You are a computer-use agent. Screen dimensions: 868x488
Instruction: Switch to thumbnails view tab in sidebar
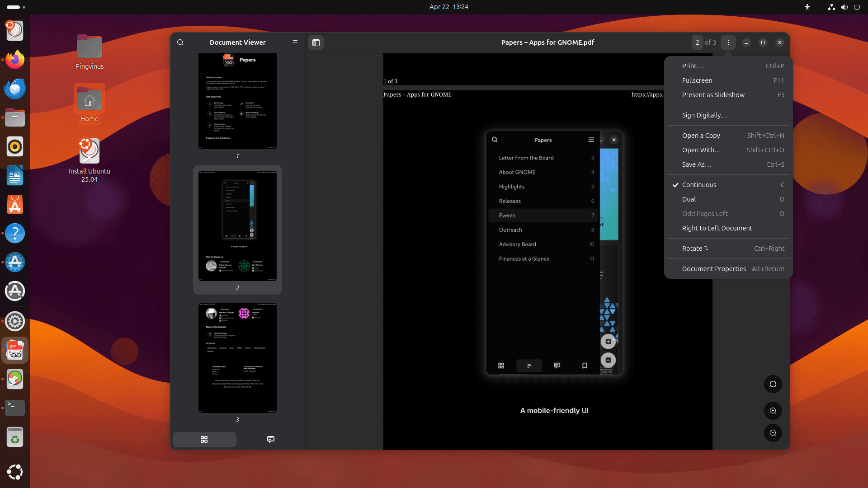[x=204, y=439]
